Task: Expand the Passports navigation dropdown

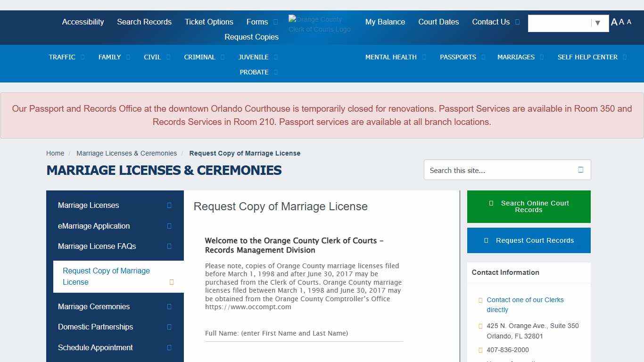Action: pos(483,57)
